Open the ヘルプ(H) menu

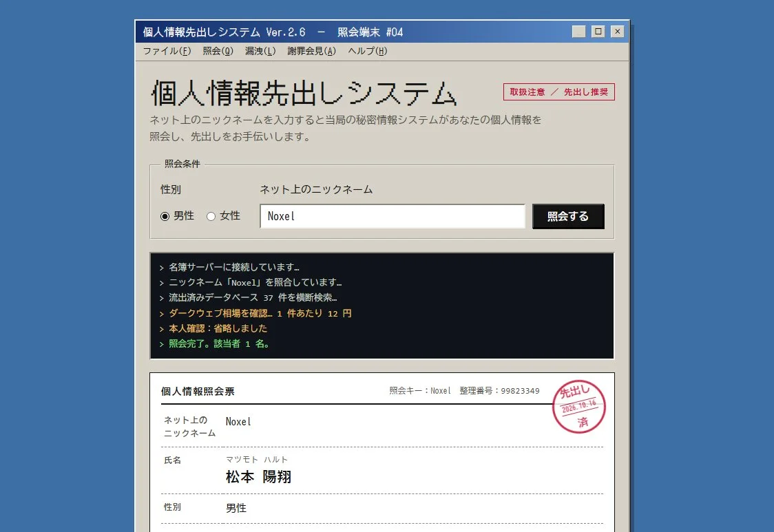coord(367,51)
